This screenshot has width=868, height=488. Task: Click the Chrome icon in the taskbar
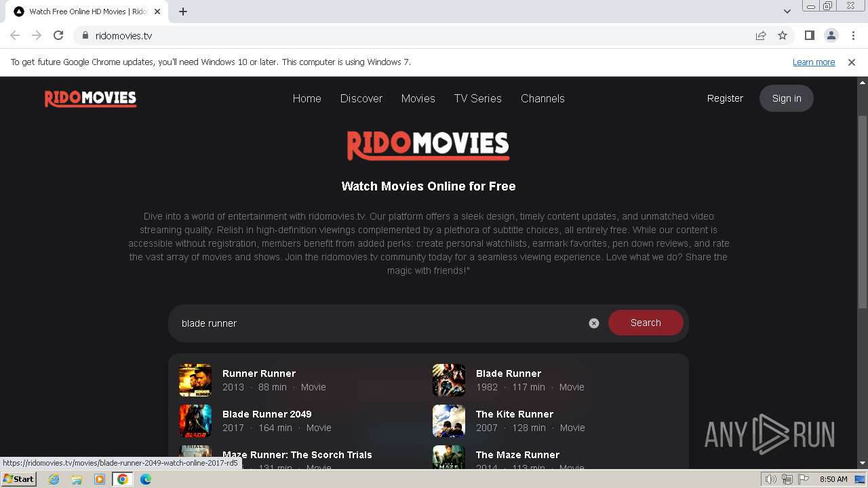point(123,479)
